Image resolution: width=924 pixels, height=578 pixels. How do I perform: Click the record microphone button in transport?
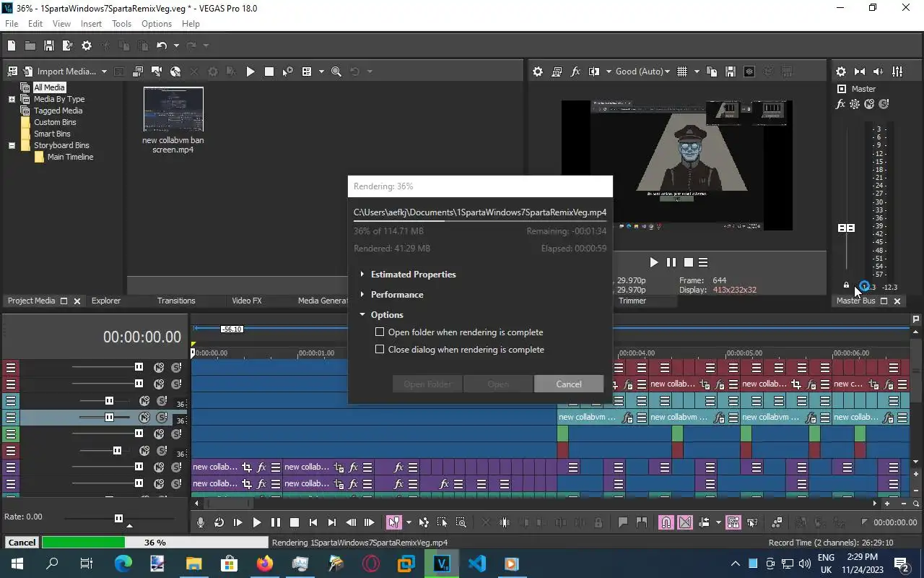click(x=201, y=522)
